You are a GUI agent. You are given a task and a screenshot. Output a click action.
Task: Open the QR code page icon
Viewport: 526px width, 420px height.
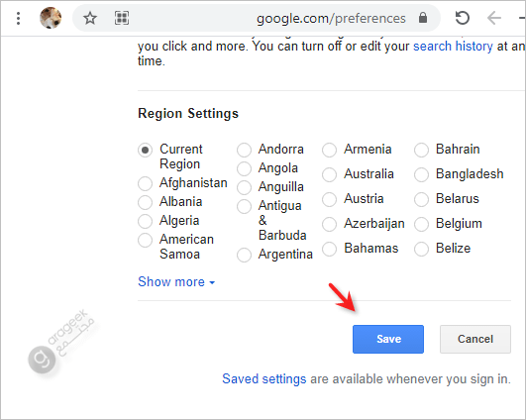coord(122,18)
